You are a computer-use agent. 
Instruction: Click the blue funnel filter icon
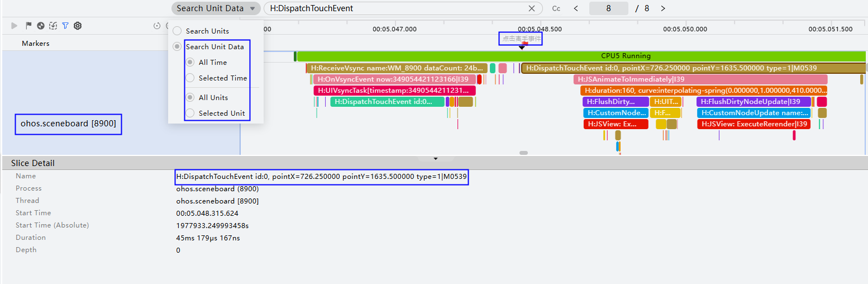pyautogui.click(x=65, y=26)
